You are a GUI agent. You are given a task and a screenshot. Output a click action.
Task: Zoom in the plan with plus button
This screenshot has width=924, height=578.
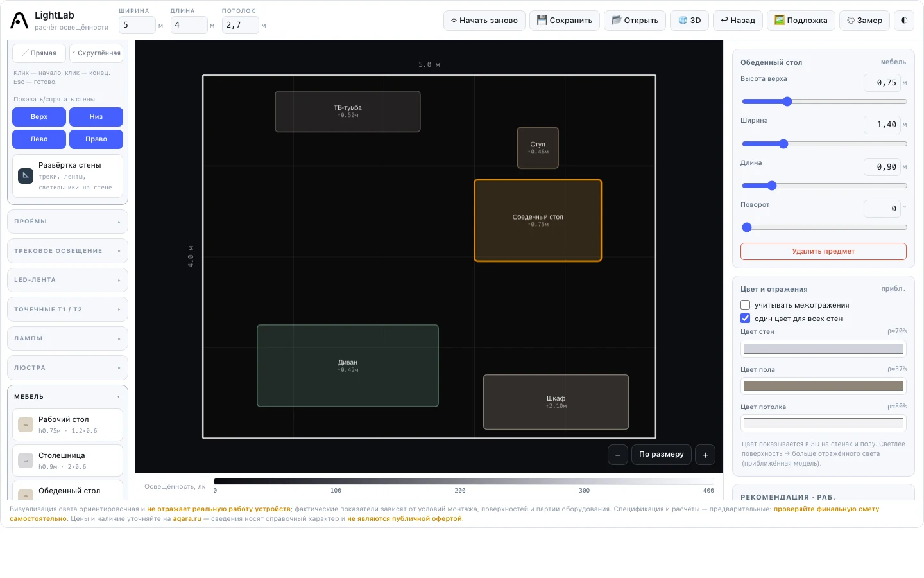[705, 455]
